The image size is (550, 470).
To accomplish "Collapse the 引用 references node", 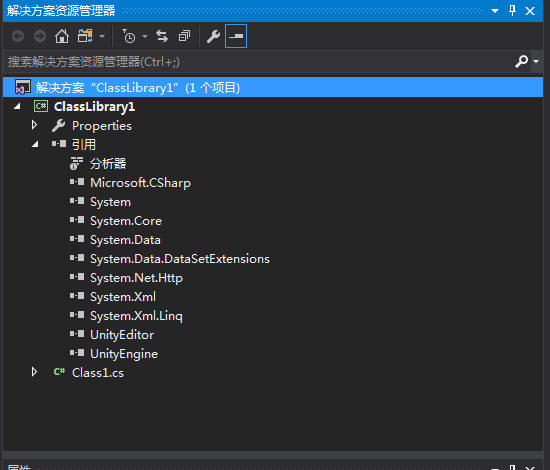I will 35,144.
